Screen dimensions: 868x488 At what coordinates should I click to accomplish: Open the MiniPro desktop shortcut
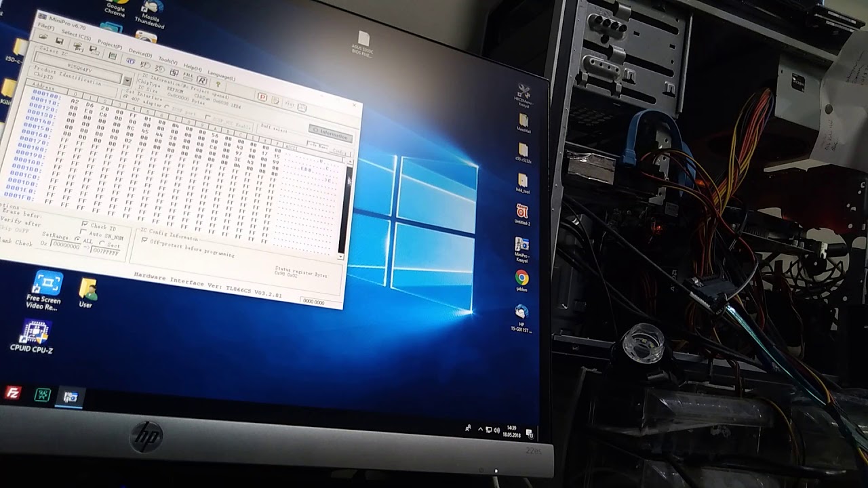[522, 249]
